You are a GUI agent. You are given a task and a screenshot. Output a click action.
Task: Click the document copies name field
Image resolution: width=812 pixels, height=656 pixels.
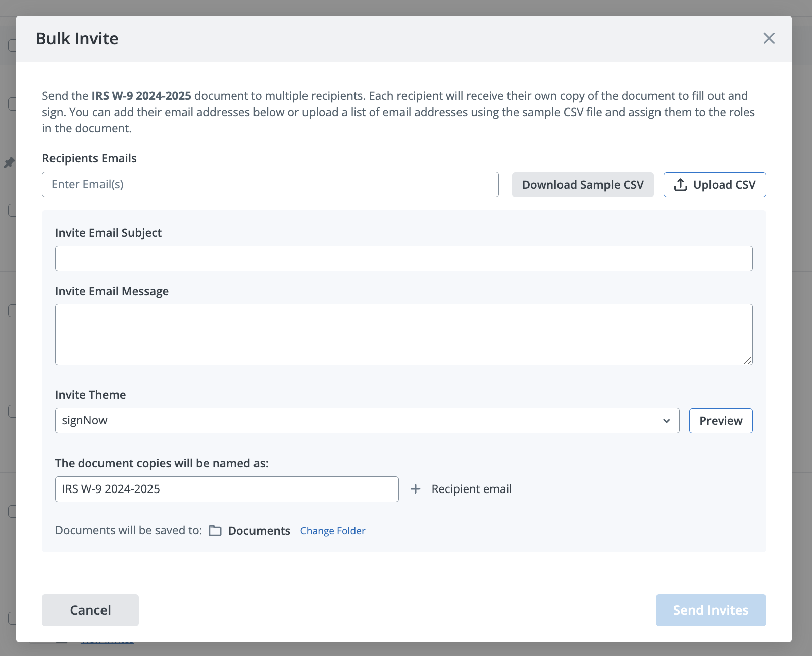click(227, 489)
